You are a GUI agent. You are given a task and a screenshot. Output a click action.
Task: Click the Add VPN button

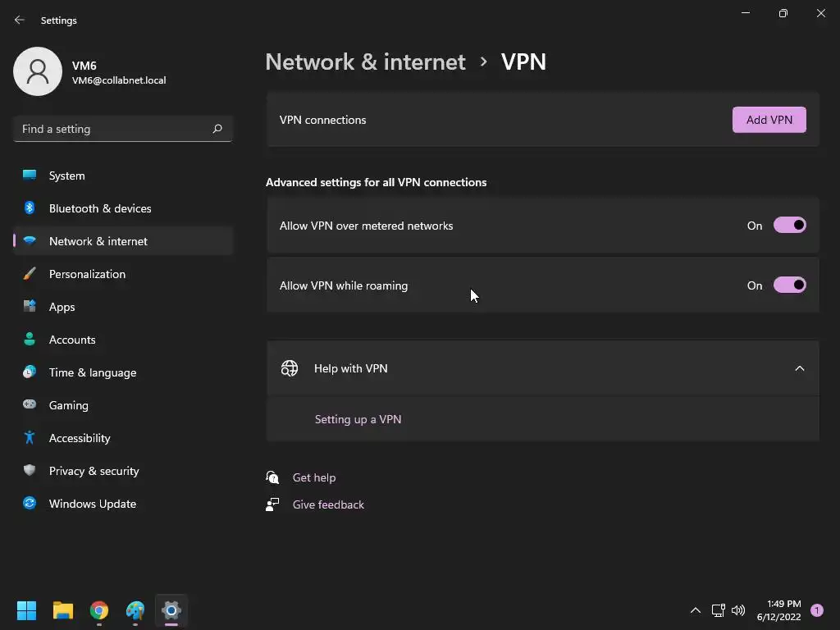[769, 120]
